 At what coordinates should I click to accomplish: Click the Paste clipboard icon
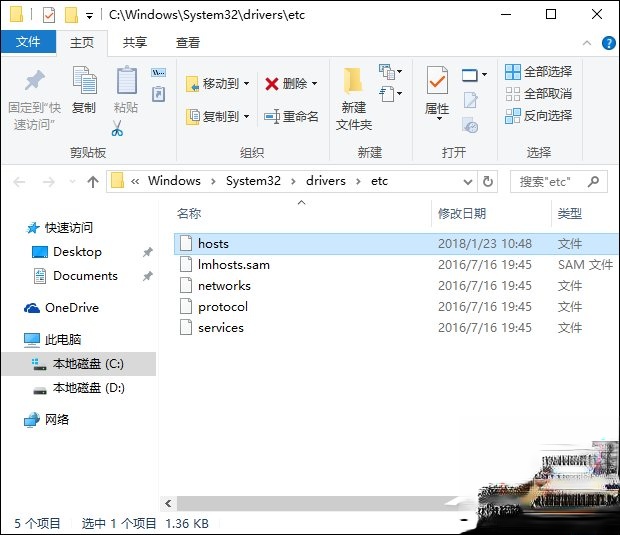coord(127,80)
